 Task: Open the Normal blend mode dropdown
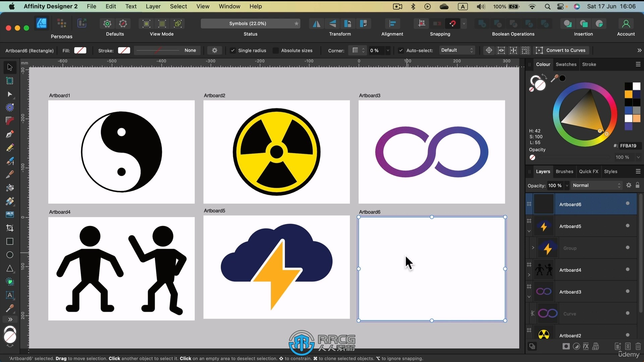pyautogui.click(x=596, y=185)
